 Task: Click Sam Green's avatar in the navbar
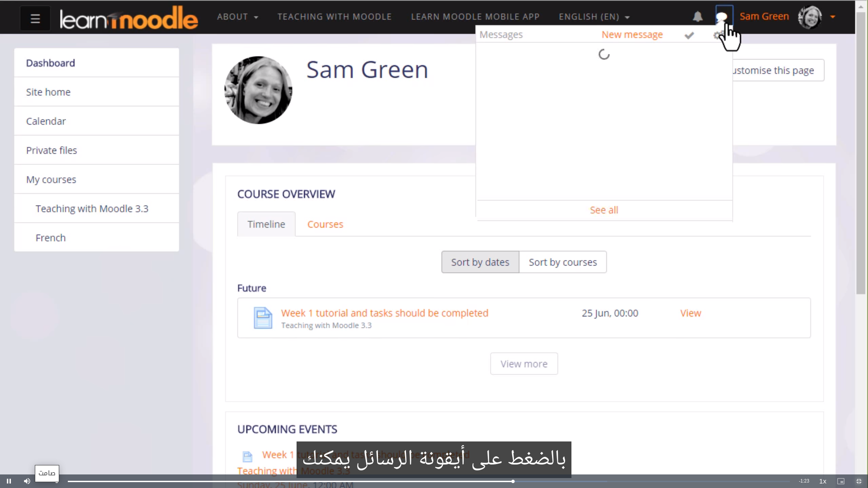[810, 17]
